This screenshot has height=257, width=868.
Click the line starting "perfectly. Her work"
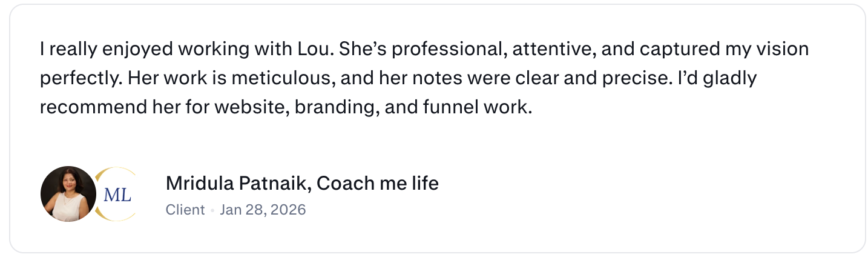pyautogui.click(x=399, y=78)
